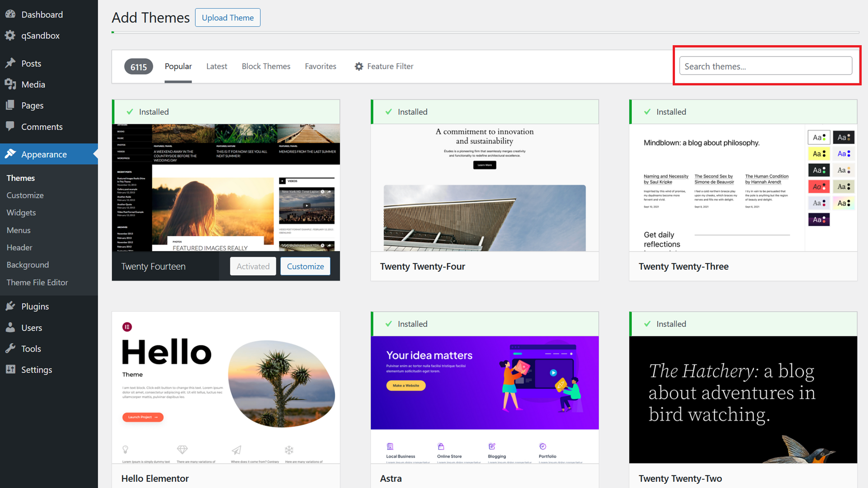Click the Feature Filter gear icon
The image size is (868, 488).
point(359,66)
